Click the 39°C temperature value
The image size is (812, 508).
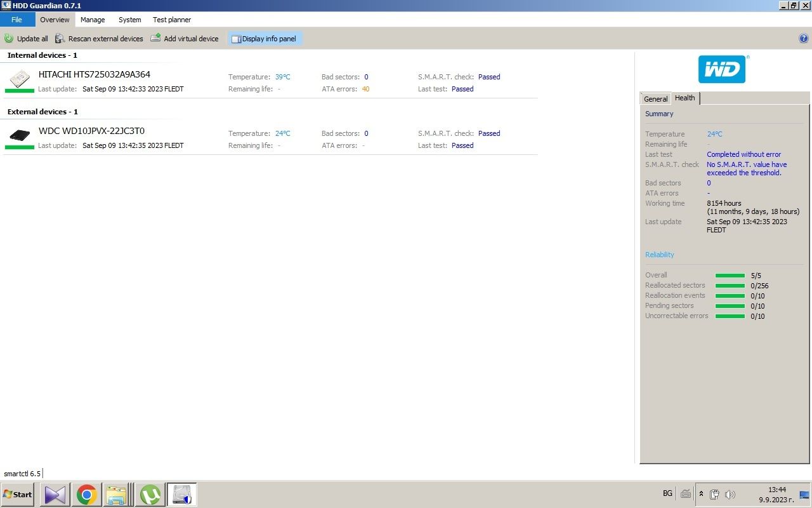(282, 77)
